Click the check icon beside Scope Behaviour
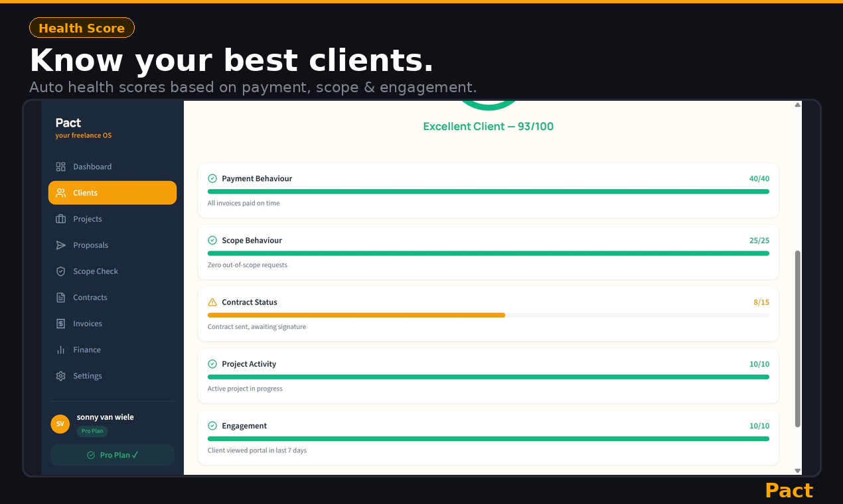This screenshot has width=843, height=504. pos(212,240)
